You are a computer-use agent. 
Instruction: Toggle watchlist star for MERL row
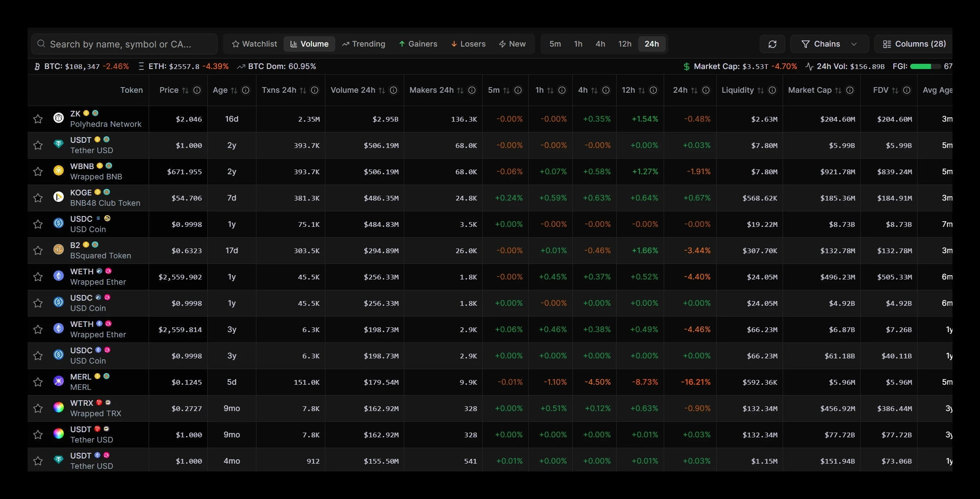[38, 382]
